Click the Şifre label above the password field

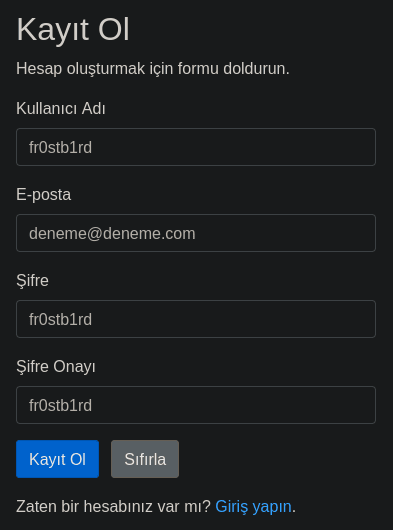pos(32,281)
